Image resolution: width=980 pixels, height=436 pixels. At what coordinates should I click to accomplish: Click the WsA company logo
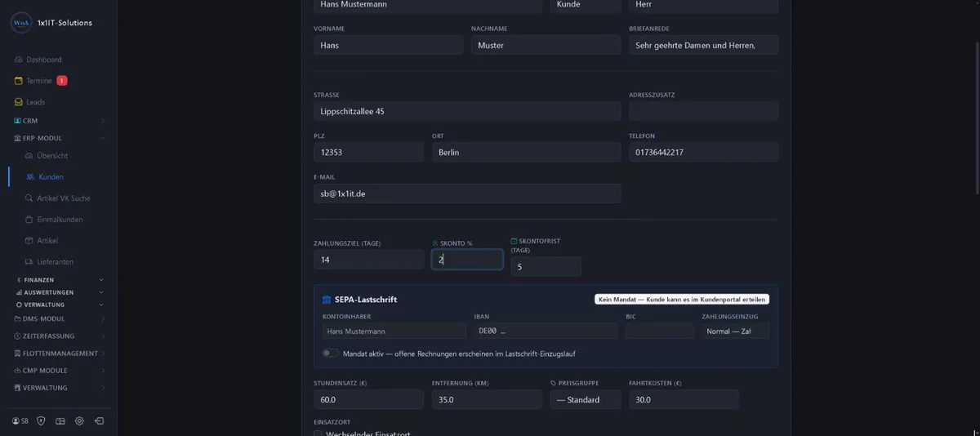[x=21, y=23]
